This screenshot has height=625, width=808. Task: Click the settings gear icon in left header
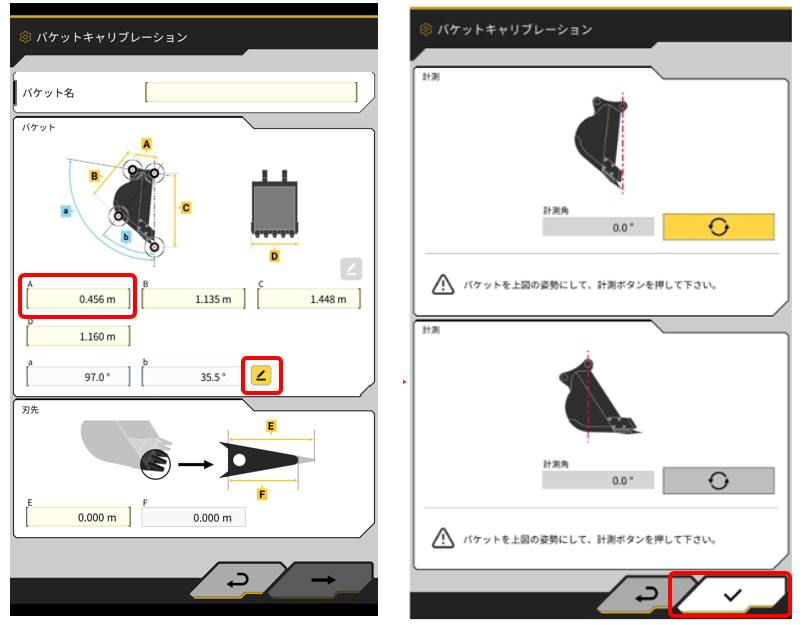coord(25,37)
